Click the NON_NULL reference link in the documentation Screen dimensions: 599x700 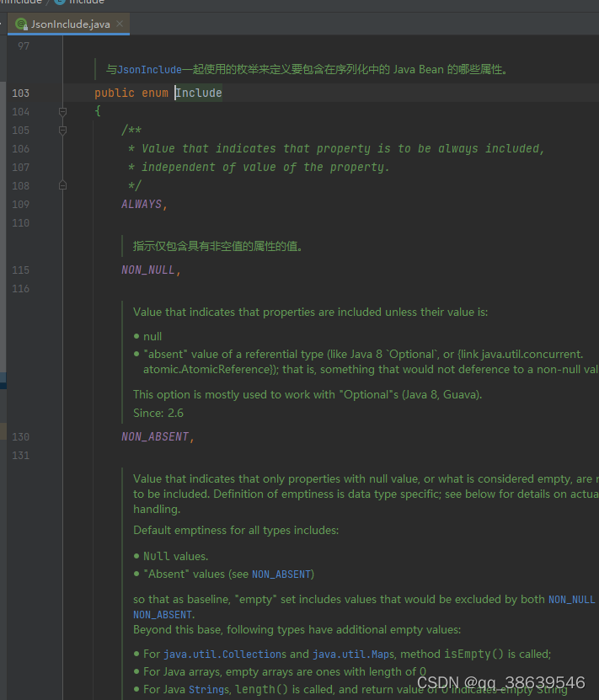[571, 599]
